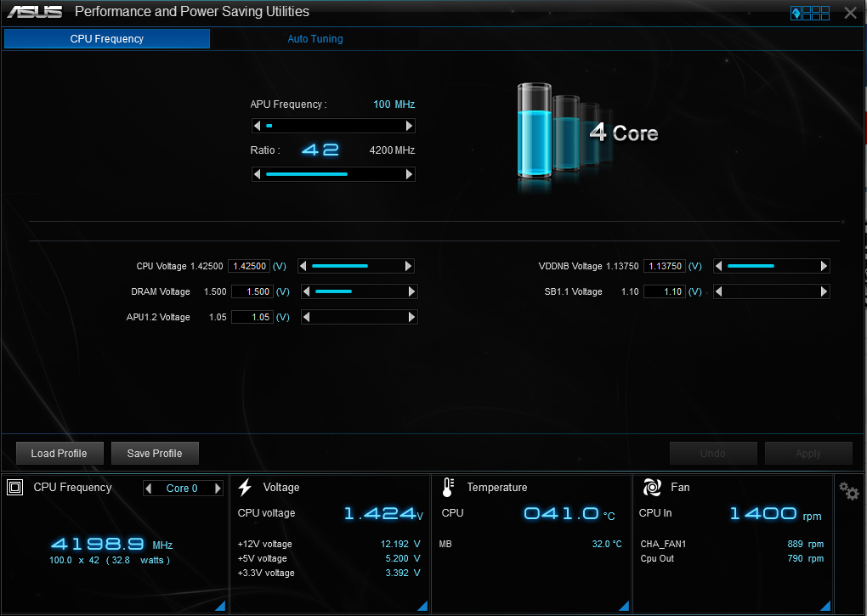This screenshot has width=867, height=616.
Task: Expand Voltage panel corner triangle
Action: click(422, 606)
